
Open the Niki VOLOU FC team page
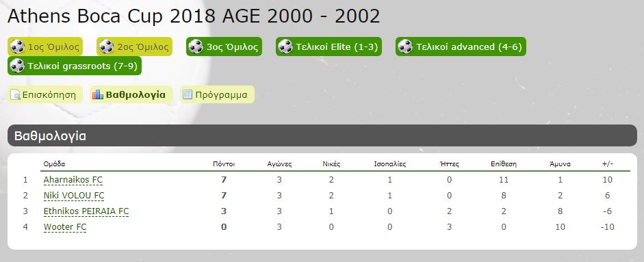(74, 196)
